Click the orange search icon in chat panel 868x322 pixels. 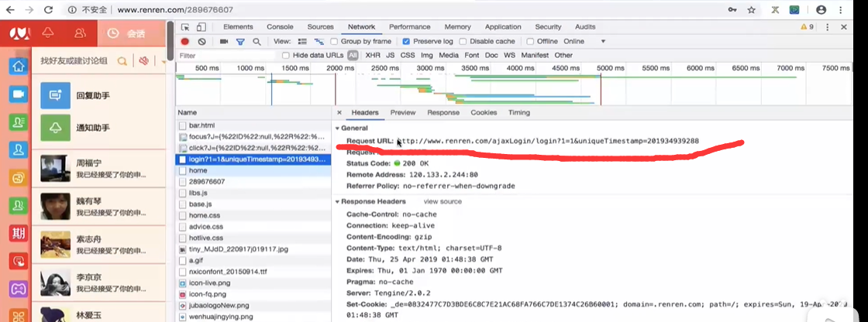(x=122, y=61)
